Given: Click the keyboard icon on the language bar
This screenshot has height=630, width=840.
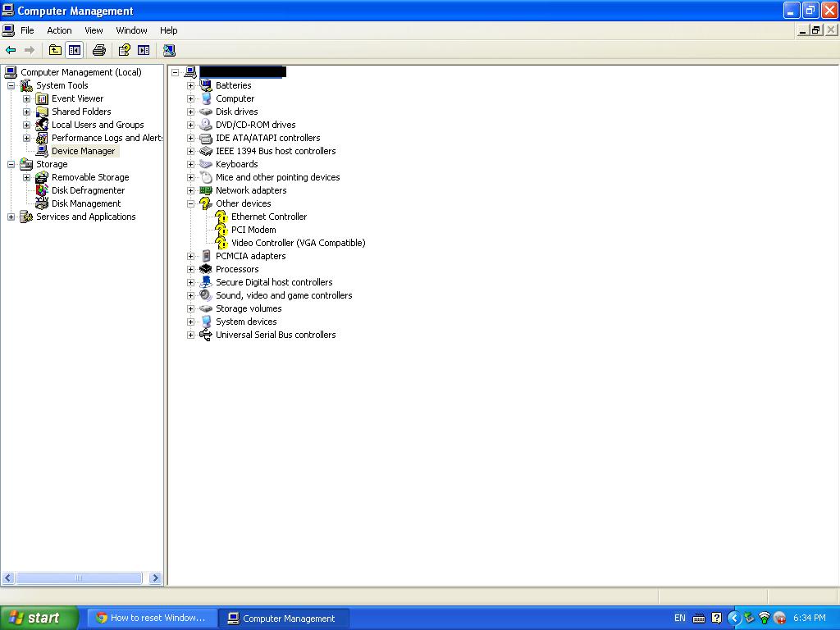Looking at the screenshot, I should pyautogui.click(x=699, y=619).
